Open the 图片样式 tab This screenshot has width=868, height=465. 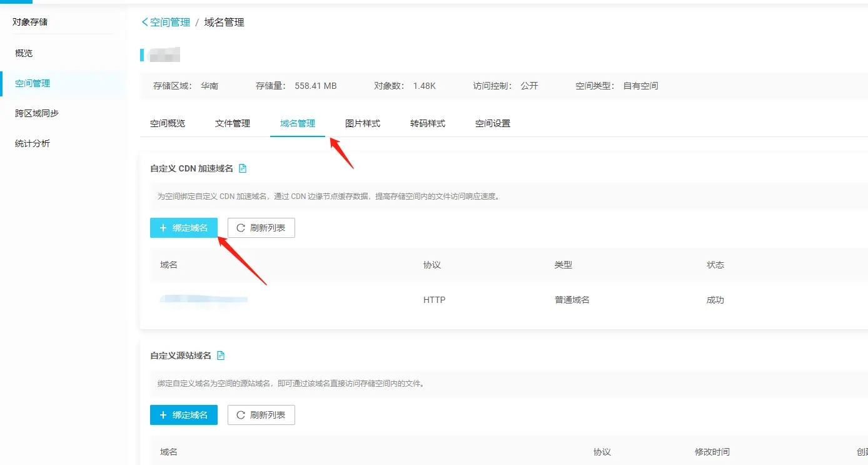pyautogui.click(x=363, y=123)
